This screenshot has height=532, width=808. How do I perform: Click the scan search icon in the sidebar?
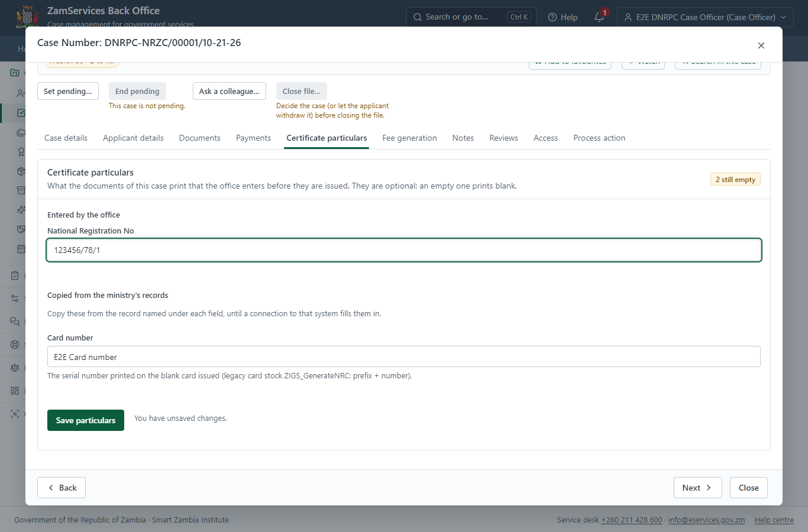point(15,414)
